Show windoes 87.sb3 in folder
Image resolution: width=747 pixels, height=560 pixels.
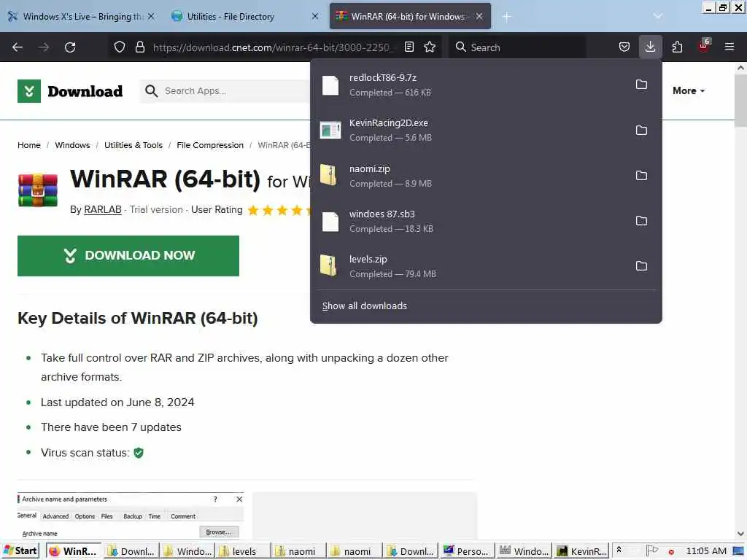tap(642, 221)
